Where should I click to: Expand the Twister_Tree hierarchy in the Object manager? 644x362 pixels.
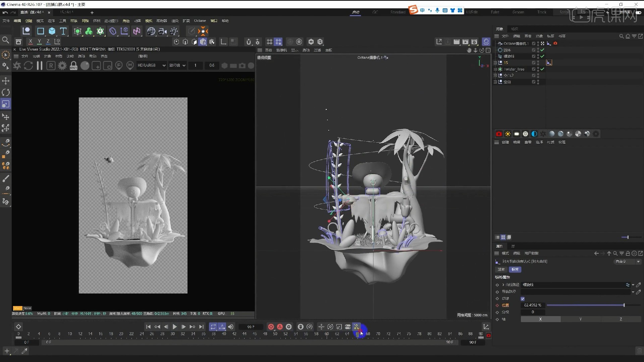tap(495, 69)
